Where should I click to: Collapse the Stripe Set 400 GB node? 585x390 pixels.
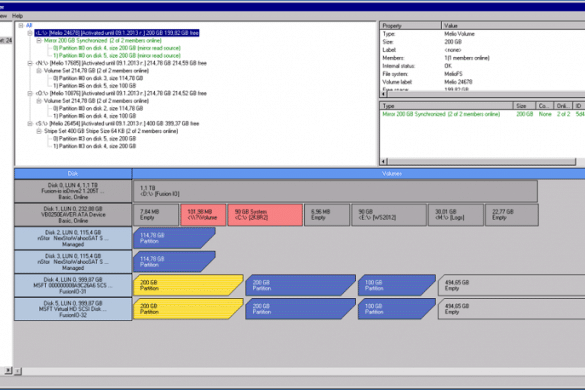[39, 131]
